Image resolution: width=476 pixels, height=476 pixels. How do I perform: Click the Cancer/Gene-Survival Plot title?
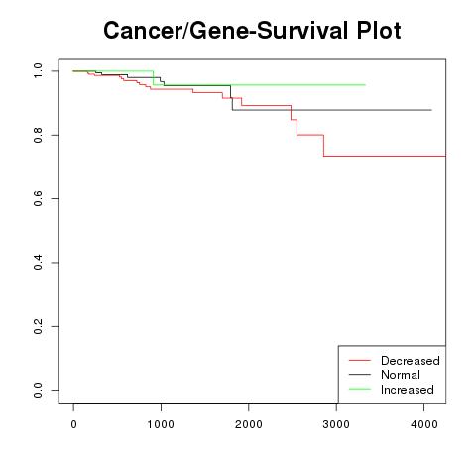point(252,31)
